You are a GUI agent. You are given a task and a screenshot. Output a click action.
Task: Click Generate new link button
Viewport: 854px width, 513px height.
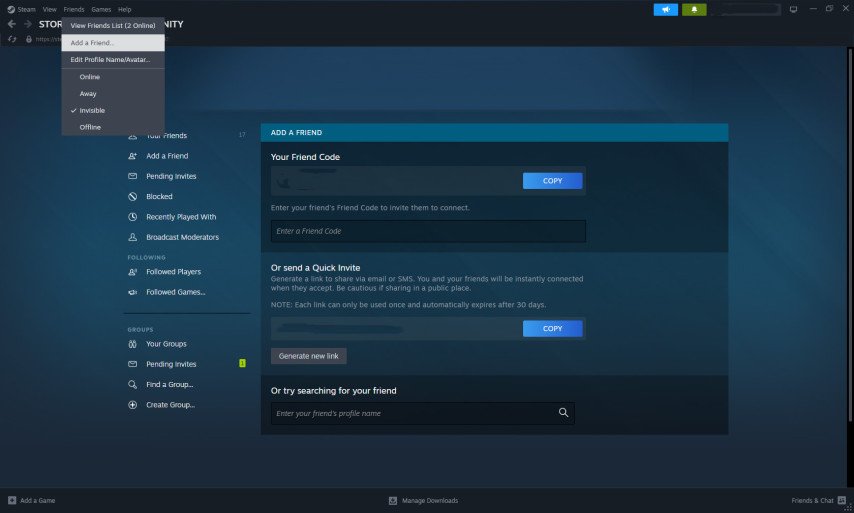click(x=309, y=356)
